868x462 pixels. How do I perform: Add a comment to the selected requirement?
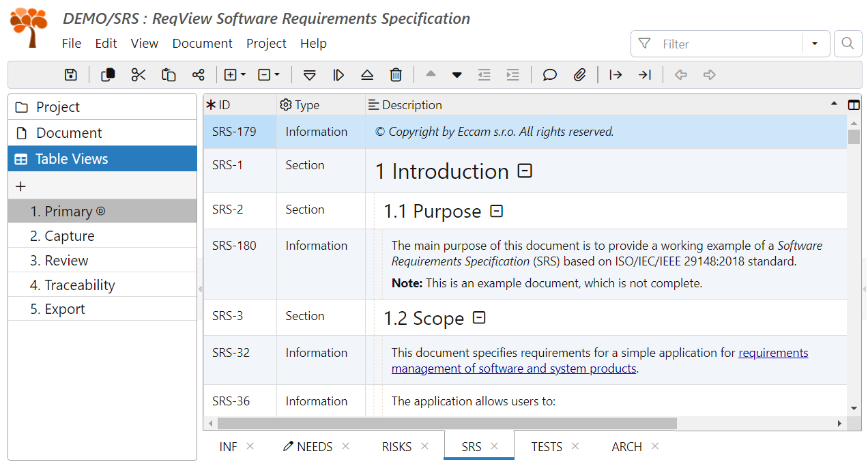pyautogui.click(x=549, y=75)
